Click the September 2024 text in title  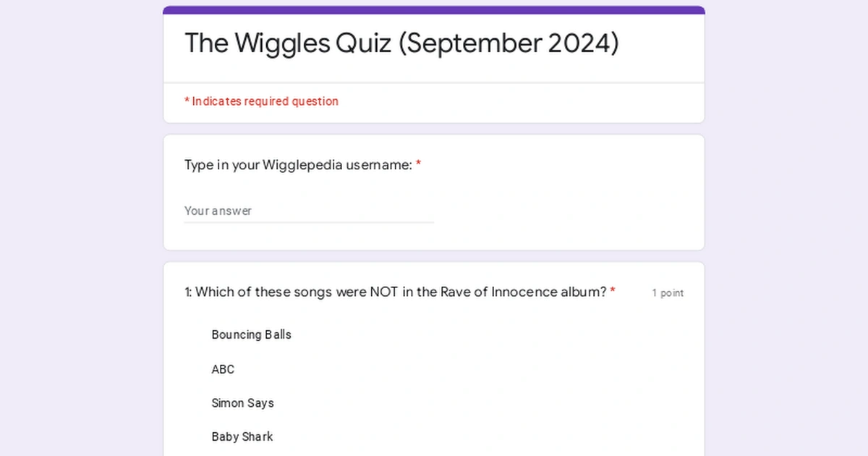pos(509,43)
